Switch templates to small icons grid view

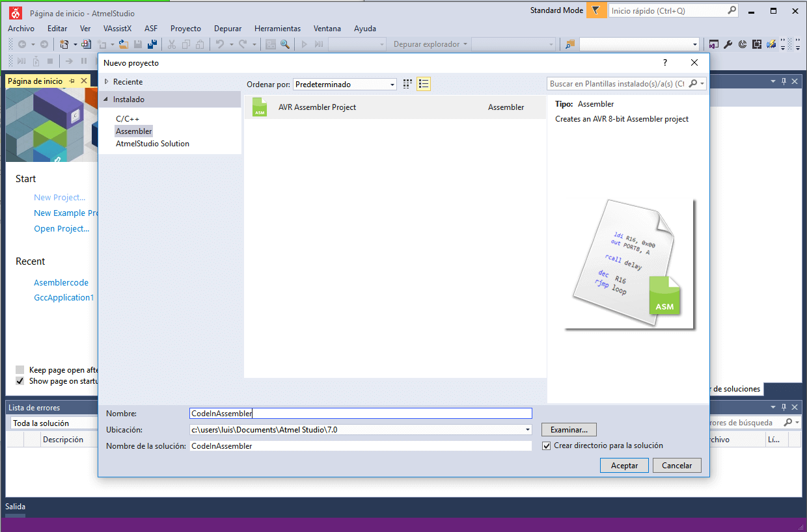pos(408,84)
